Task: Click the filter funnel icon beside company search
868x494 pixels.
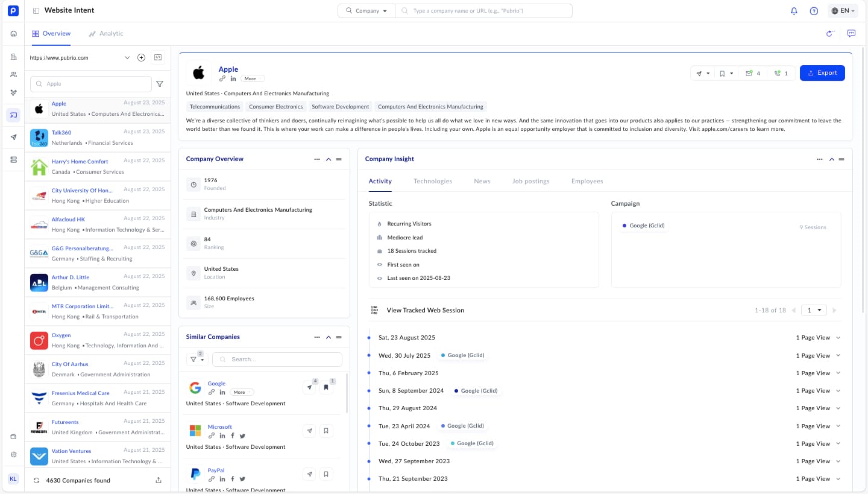Action: (x=160, y=84)
